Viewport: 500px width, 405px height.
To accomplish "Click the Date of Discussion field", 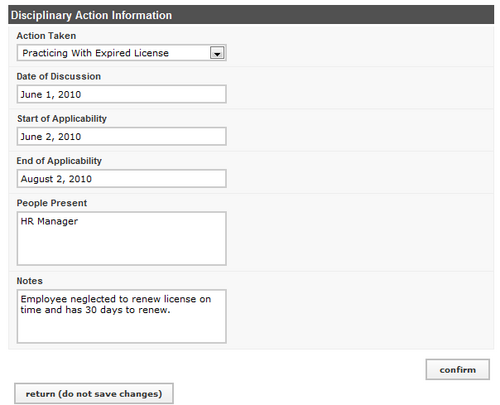I will (122, 94).
